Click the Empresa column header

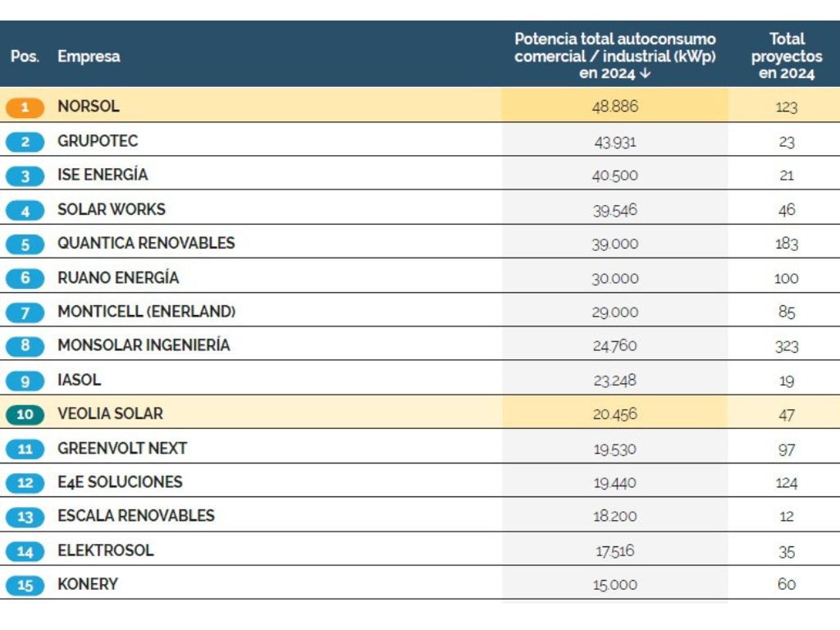[89, 57]
